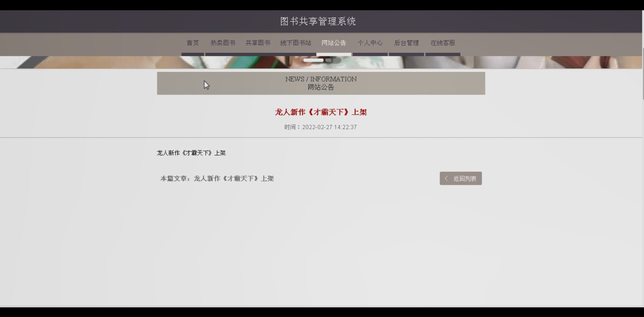Select 线下图书站 in navigation
Screen dimensions: 644x317
296,43
